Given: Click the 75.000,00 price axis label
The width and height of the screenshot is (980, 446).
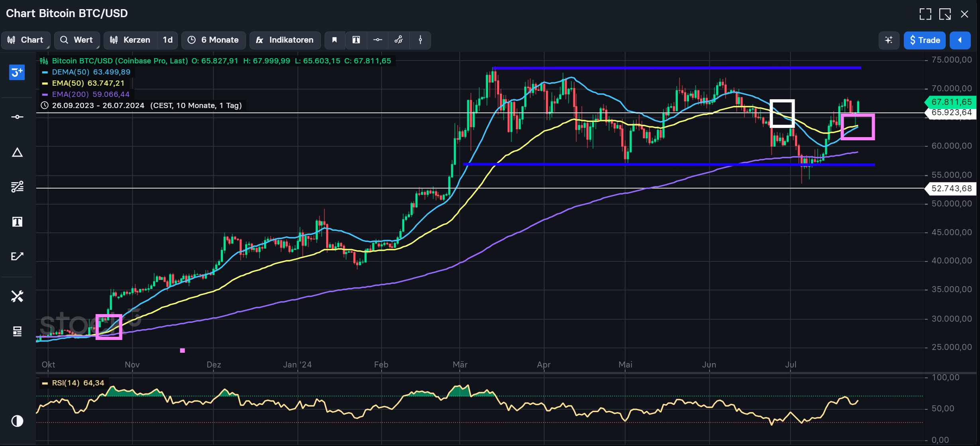Looking at the screenshot, I should (x=952, y=60).
